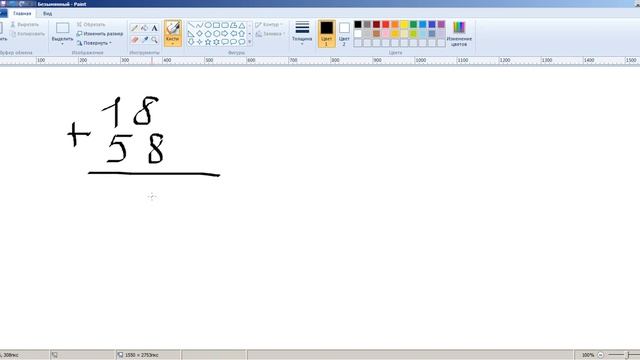This screenshot has height=360, width=640.
Task: Choose the yellow palette swatch
Action: [404, 24]
